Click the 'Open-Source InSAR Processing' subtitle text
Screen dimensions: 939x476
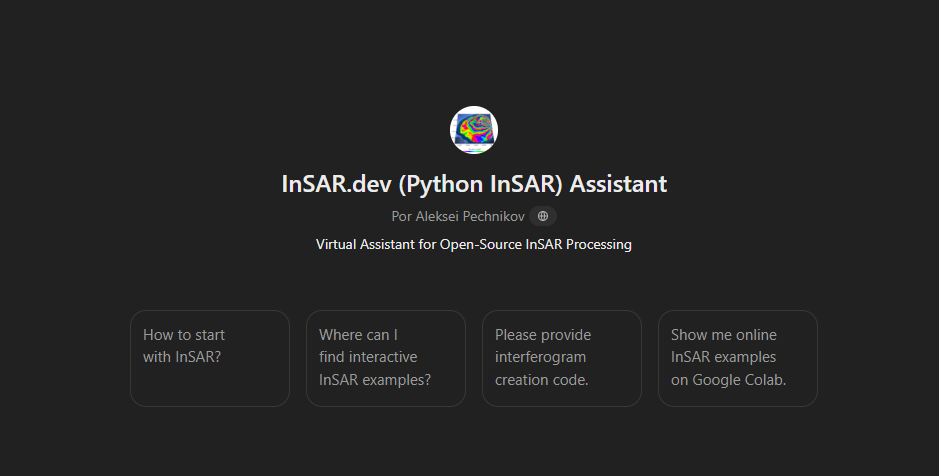535,244
